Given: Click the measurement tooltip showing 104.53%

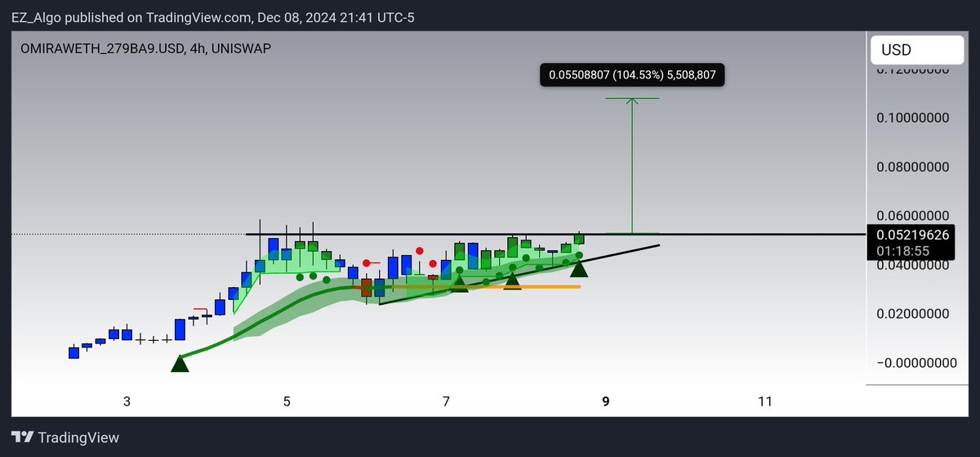Looking at the screenshot, I should tap(632, 75).
